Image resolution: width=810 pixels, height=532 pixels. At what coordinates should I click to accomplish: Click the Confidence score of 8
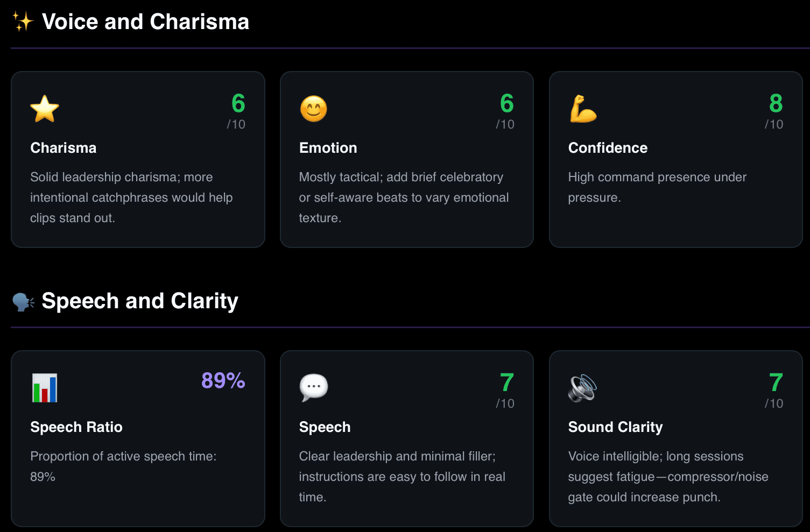click(776, 103)
